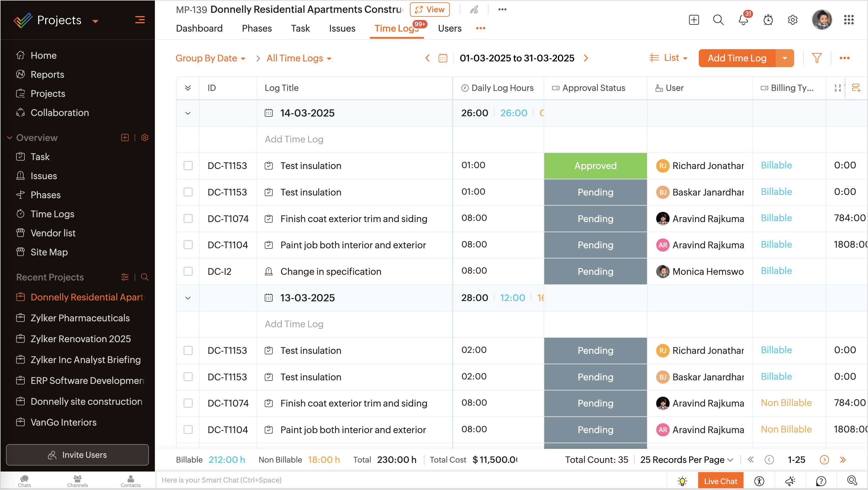
Task: Click the Overview settings gear icon
Action: point(144,138)
